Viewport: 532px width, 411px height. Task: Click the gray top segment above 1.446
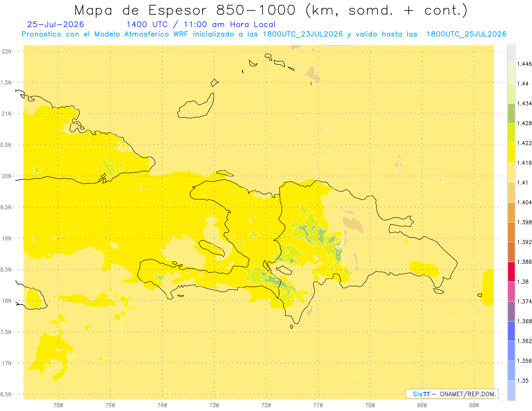tap(511, 54)
